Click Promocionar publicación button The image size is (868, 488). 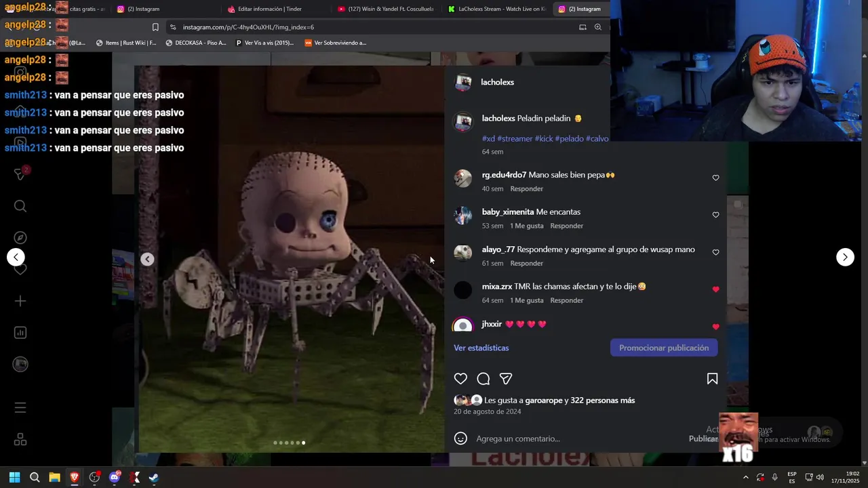pos(664,348)
